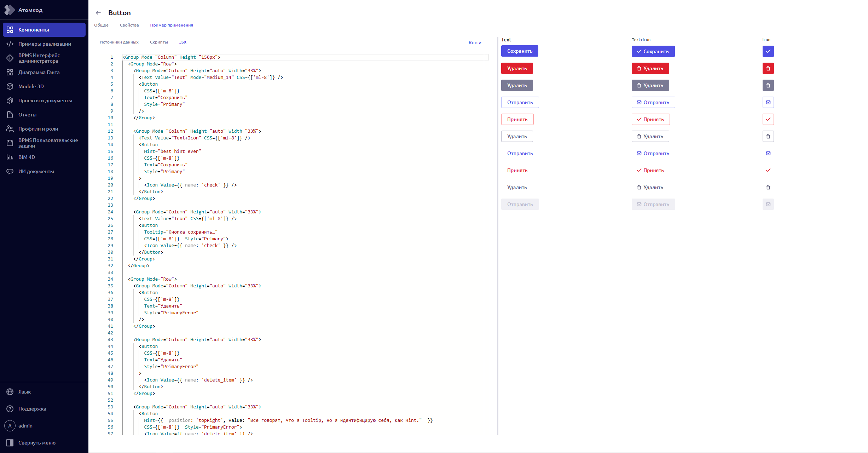
Task: Open Профили и роли icon
Action: 10,129
